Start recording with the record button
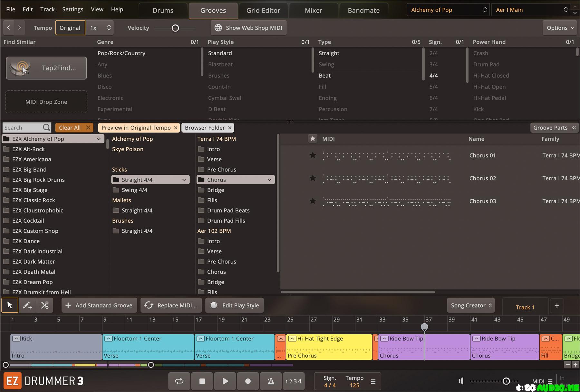The height and width of the screenshot is (392, 580). [x=248, y=381]
